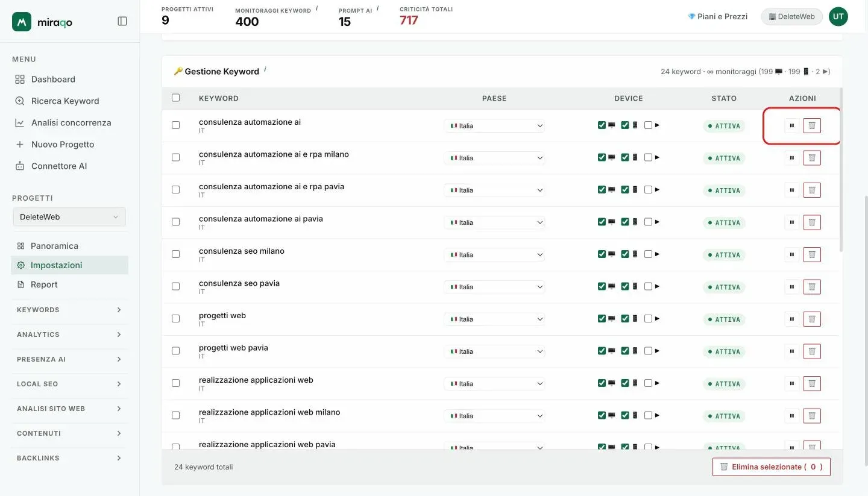Viewport: 868px width, 496px height.
Task: Click the keyword table vertical scrollbar
Action: click(x=840, y=171)
